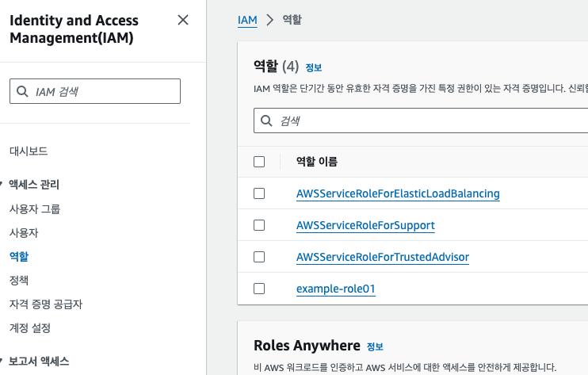The image size is (588, 375).
Task: Collapse the 보고서 액세스 section
Action: coord(39,361)
